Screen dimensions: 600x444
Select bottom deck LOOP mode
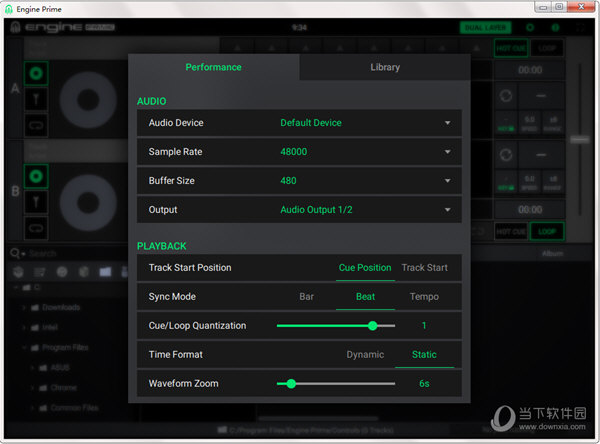[547, 232]
